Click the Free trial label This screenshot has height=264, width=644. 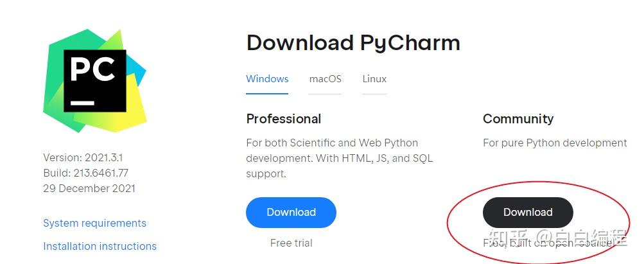click(292, 243)
